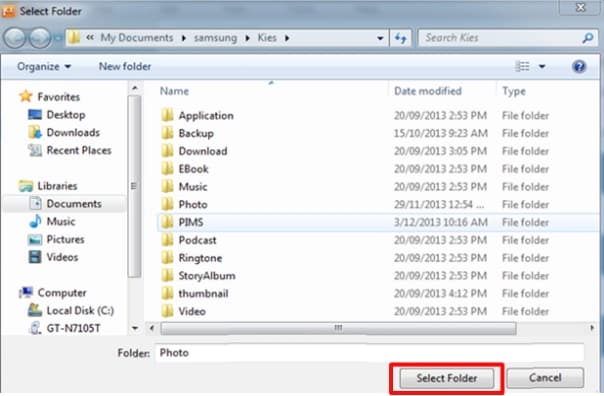Screen dimensions: 604x396
Task: Click the Folder name input field
Action: click(x=369, y=353)
